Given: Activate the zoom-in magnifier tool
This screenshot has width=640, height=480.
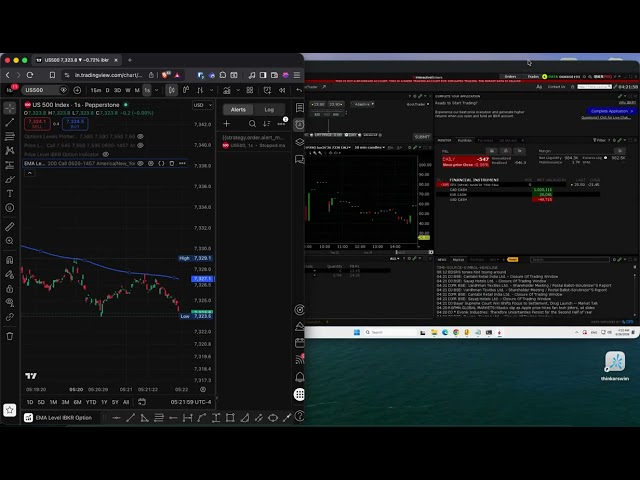Looking at the screenshot, I should 10,241.
